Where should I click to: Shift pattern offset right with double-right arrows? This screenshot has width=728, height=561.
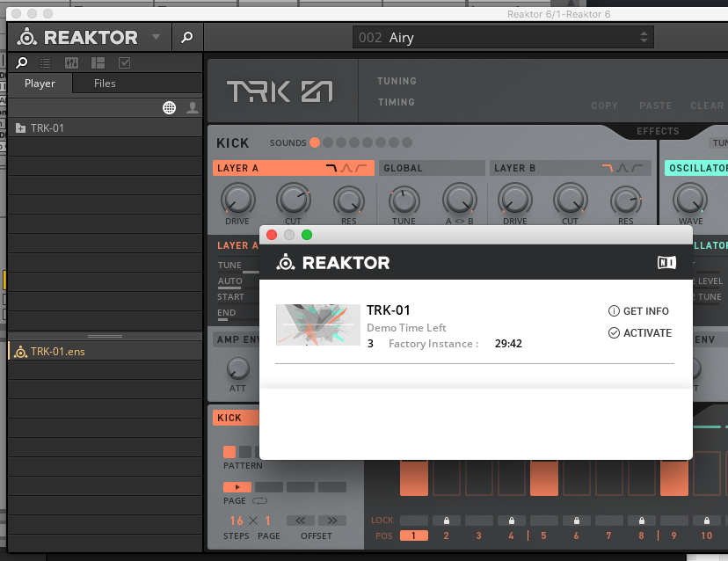[x=332, y=521]
